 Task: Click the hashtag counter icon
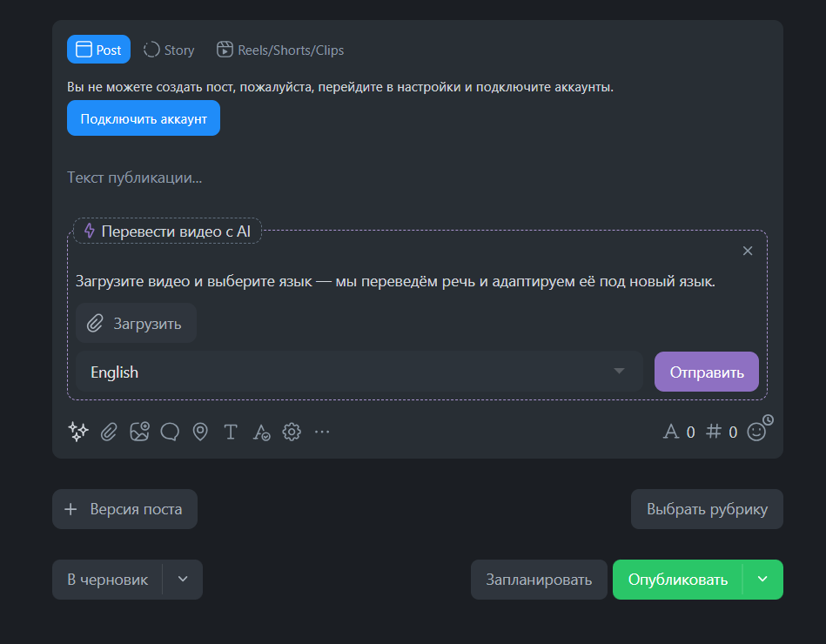(714, 432)
